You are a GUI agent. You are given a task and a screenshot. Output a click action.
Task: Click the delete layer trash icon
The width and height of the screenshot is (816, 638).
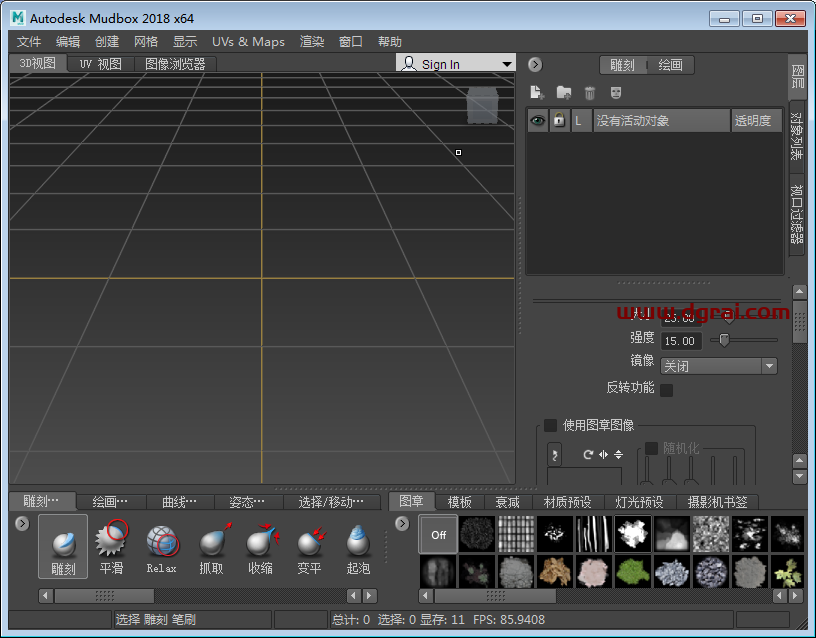pos(590,93)
